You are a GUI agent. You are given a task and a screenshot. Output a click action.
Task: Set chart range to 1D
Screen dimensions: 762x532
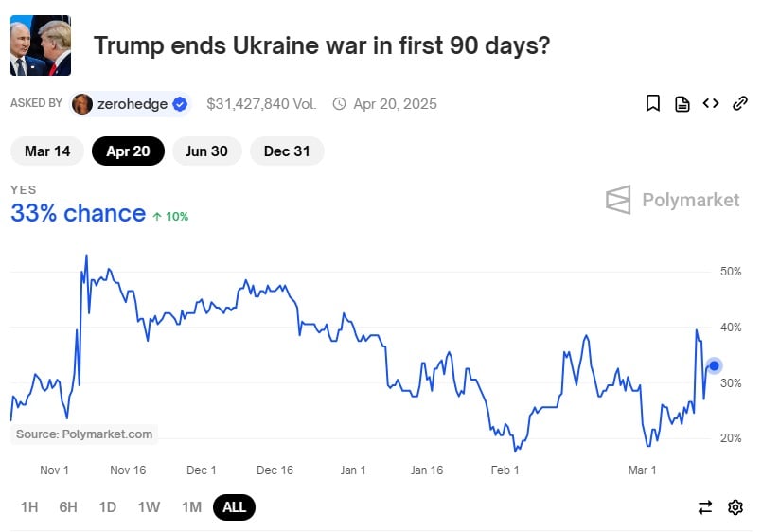coord(108,507)
